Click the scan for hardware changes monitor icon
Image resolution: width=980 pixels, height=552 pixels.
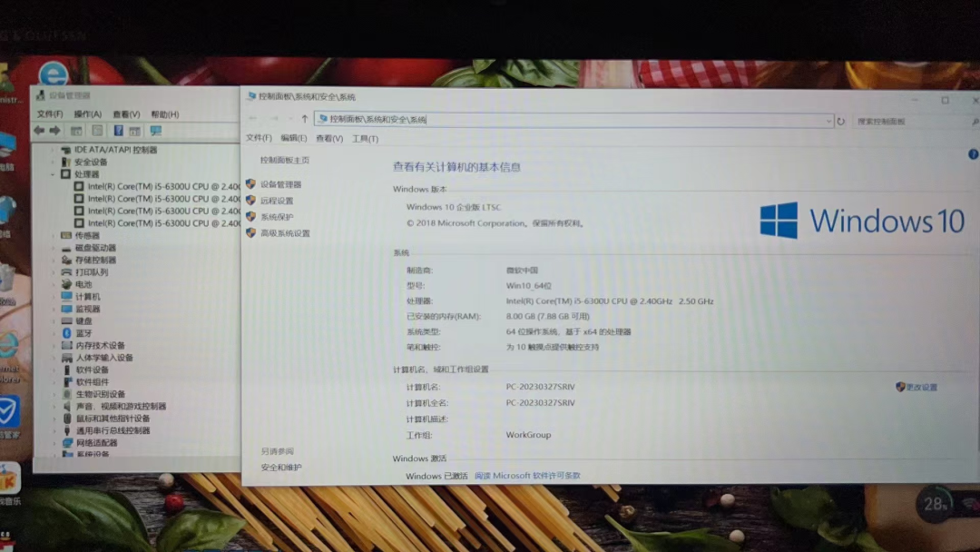[156, 131]
